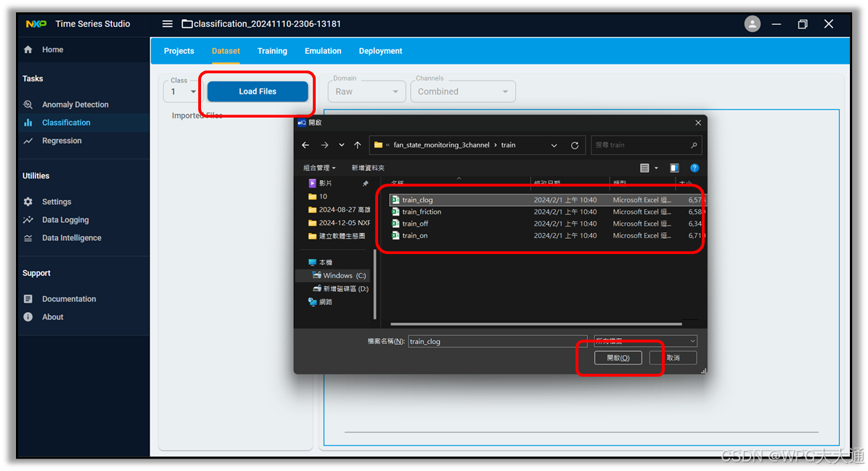The height and width of the screenshot is (471, 868).
Task: Open the file type filter dropdown
Action: pos(645,341)
